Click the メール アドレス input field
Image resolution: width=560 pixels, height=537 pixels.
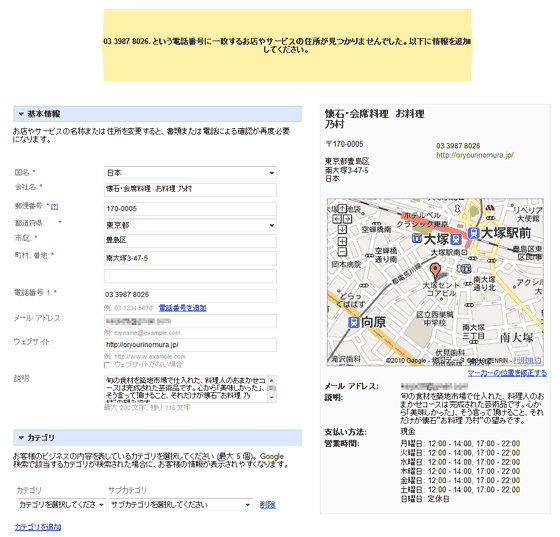coord(190,321)
